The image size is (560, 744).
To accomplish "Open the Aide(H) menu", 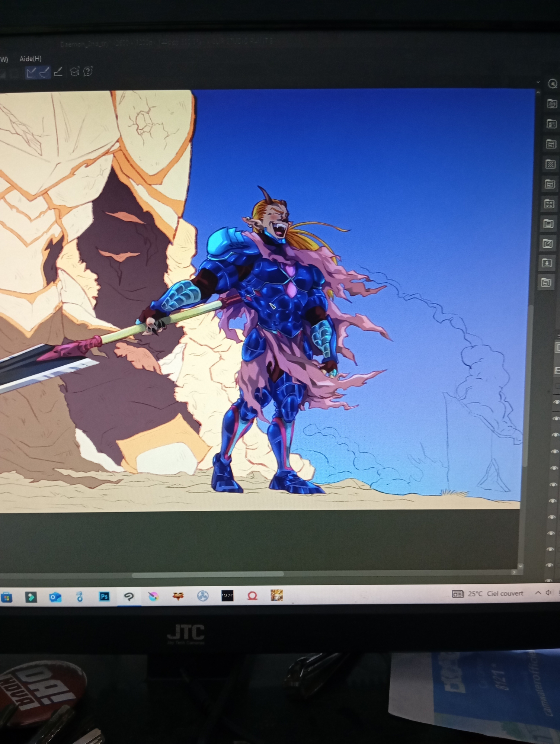I will [30, 59].
